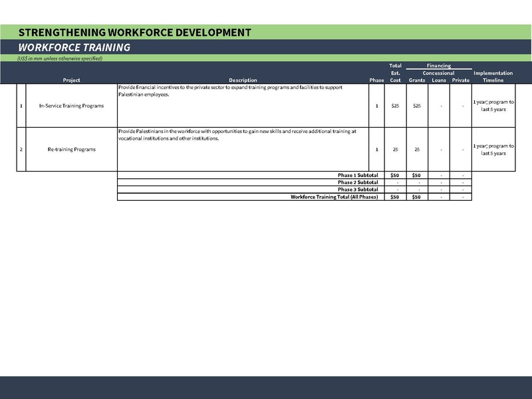Click the 'Phase' column header

pos(376,80)
